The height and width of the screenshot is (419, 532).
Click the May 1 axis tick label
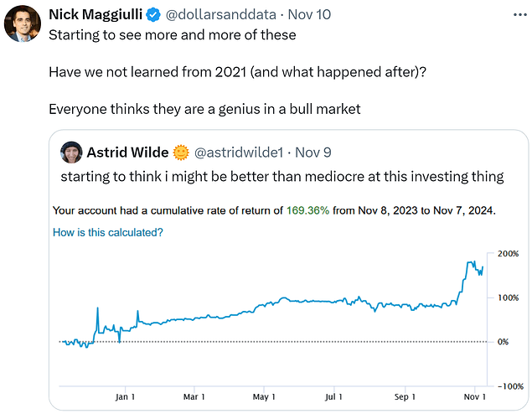click(264, 396)
